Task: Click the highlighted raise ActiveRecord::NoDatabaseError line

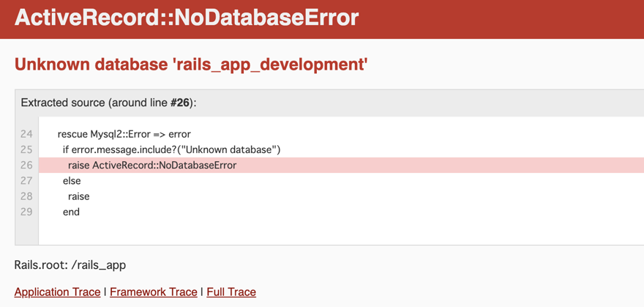Action: tap(152, 165)
